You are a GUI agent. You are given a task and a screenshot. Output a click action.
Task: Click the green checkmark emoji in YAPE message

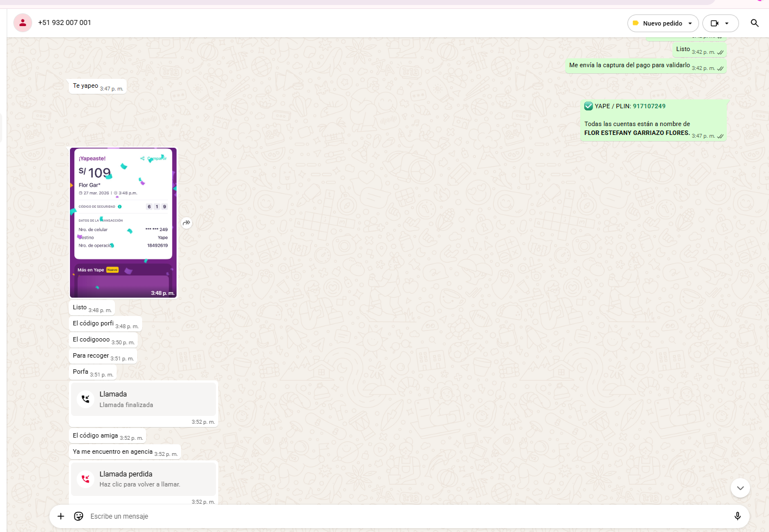click(589, 106)
